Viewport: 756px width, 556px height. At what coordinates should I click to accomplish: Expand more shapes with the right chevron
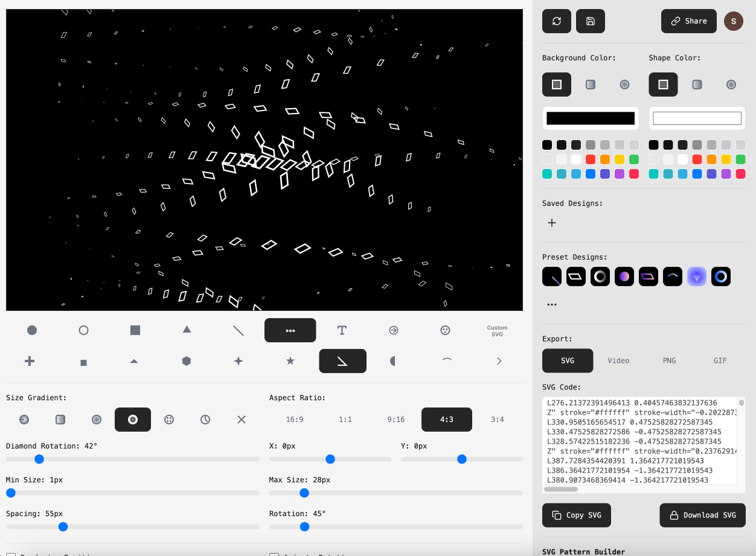499,361
